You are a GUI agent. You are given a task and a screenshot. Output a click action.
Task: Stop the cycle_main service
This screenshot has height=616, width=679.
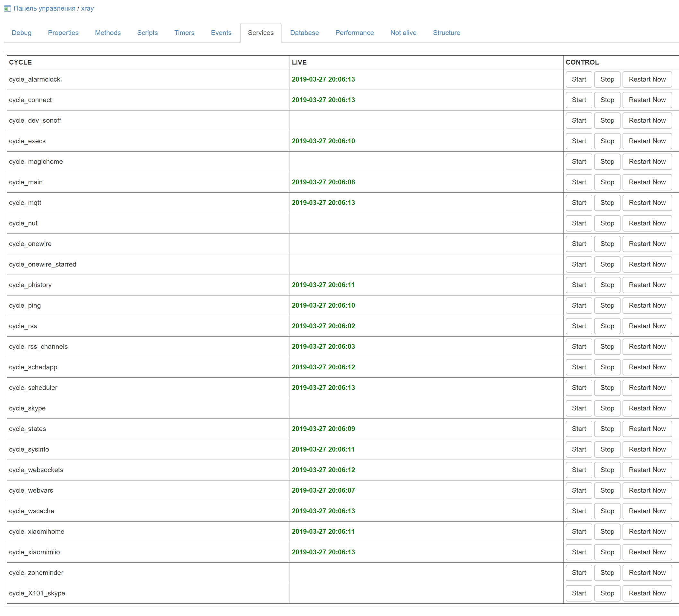tap(607, 182)
